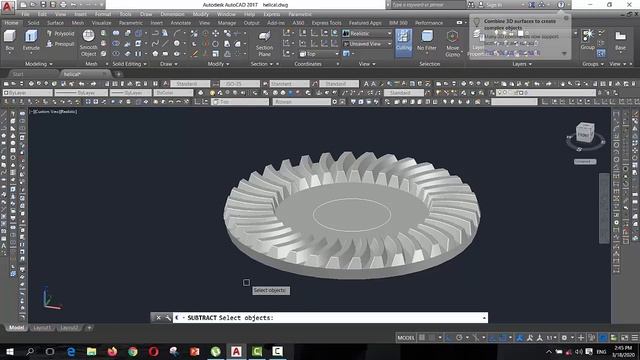This screenshot has height=360, width=640.
Task: Click the Solid Union icon in Solid Editing
Action: click(x=116, y=33)
